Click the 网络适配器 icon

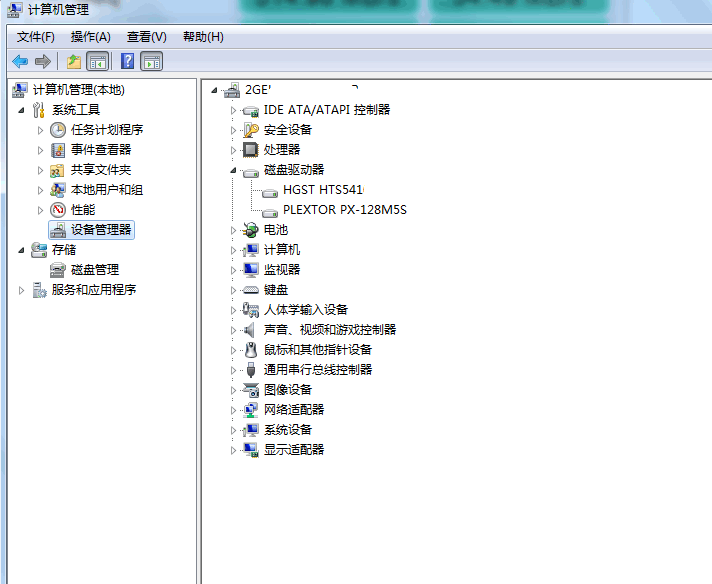tap(251, 410)
